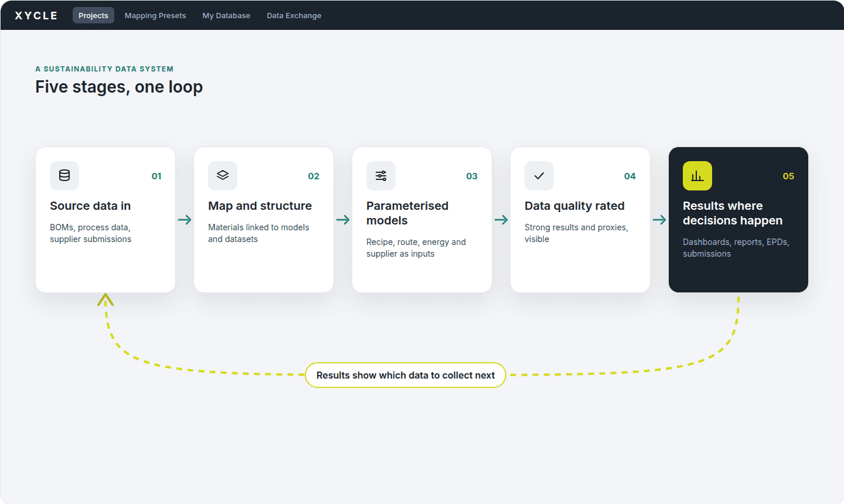Click 'A SUSTAINABILITY DATA SYSTEM' label
Image resolution: width=844 pixels, height=504 pixels.
[104, 69]
